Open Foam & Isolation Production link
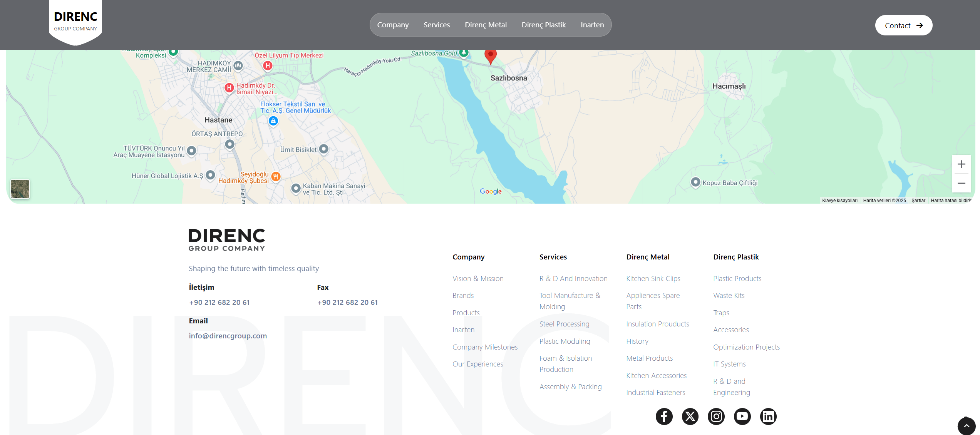 pyautogui.click(x=566, y=364)
